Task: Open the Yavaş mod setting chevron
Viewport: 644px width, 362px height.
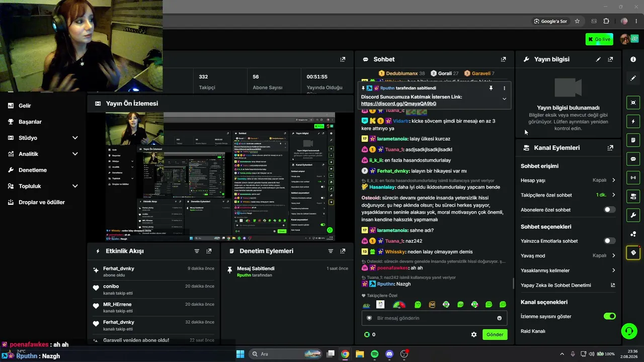Action: pos(613,255)
